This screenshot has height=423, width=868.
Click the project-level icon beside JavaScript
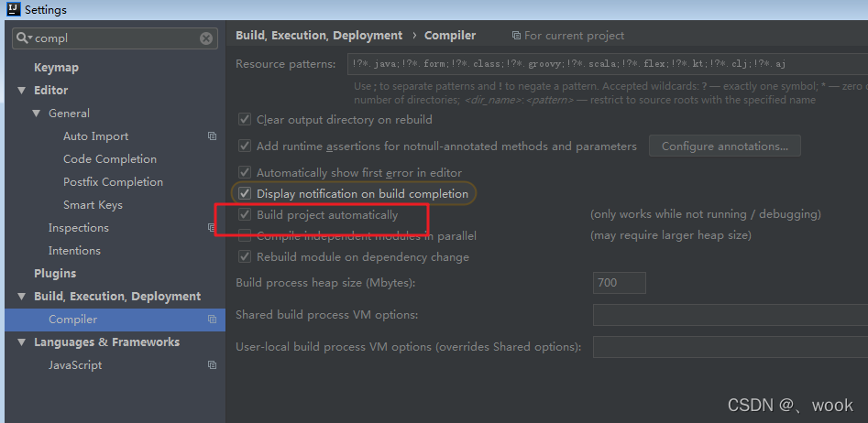click(x=212, y=365)
